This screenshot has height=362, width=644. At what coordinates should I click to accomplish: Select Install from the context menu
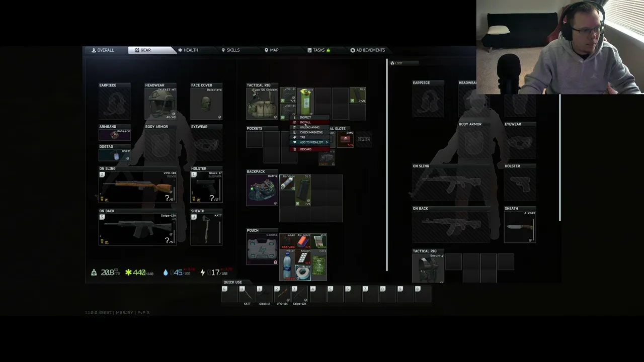pyautogui.click(x=310, y=123)
